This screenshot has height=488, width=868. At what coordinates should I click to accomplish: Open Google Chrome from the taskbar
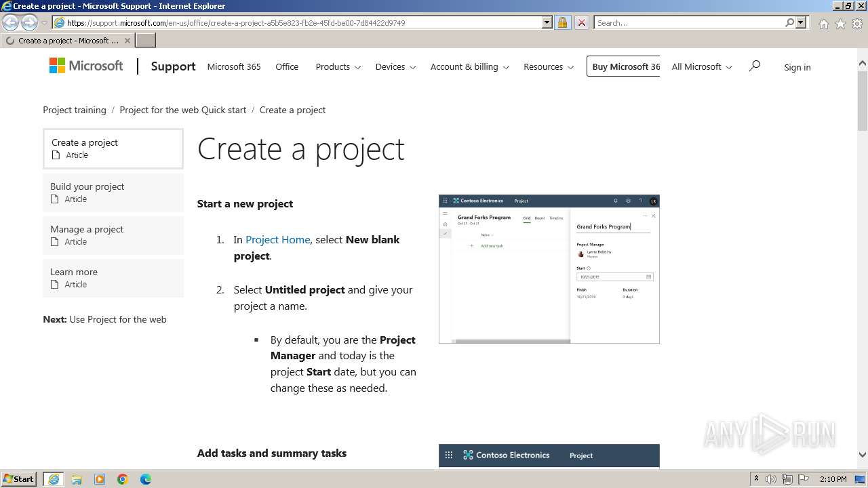pos(123,479)
